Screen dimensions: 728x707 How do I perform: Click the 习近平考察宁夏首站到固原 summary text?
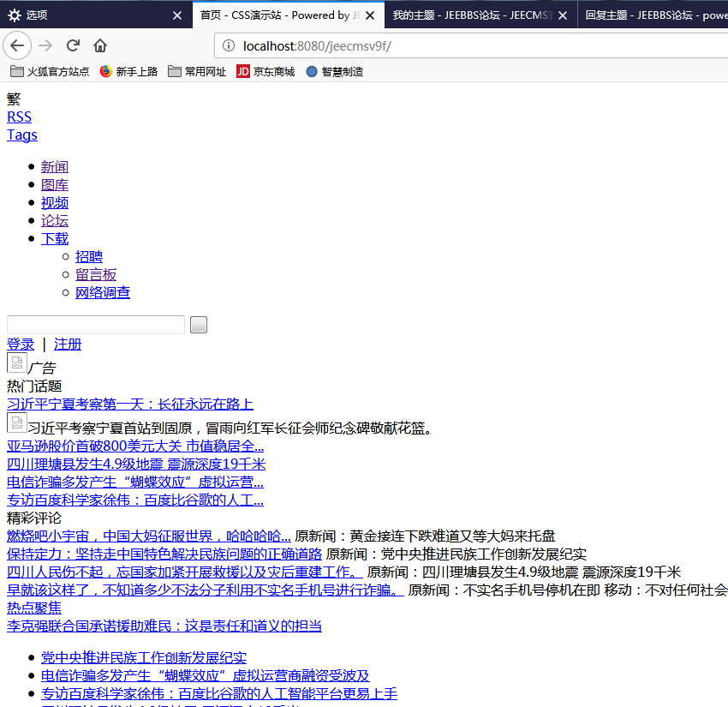tap(230, 428)
